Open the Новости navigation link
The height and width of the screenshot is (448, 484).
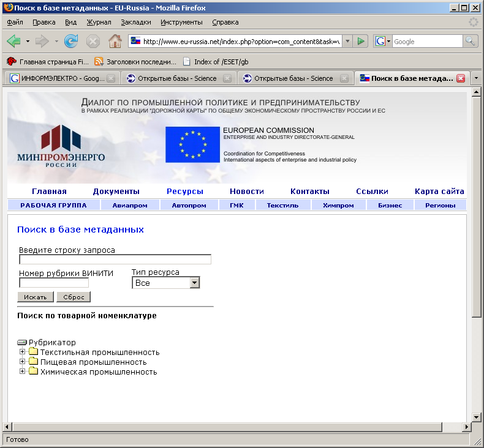pos(247,192)
